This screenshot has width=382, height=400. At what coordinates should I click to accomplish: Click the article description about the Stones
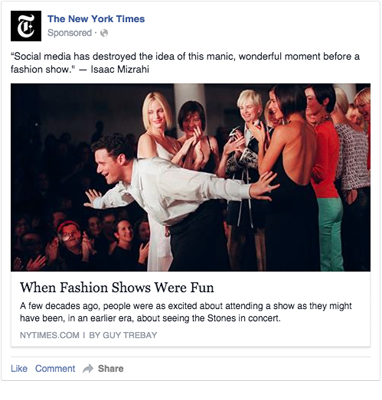186,312
